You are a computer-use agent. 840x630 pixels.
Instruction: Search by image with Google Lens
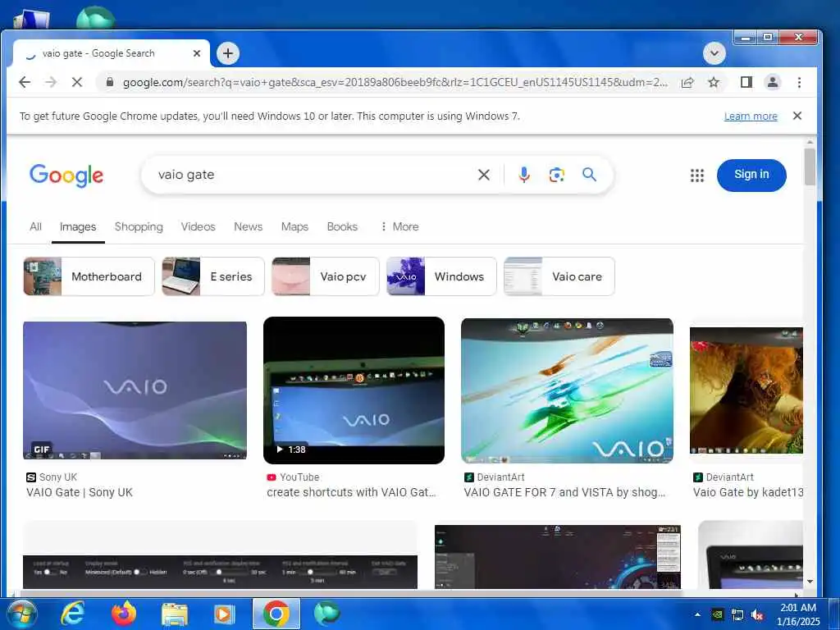click(557, 175)
